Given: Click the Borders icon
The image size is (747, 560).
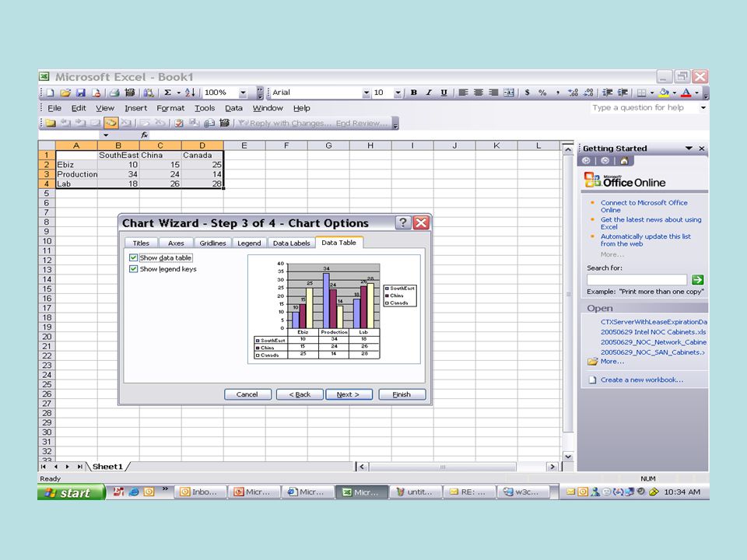Looking at the screenshot, I should (x=642, y=93).
